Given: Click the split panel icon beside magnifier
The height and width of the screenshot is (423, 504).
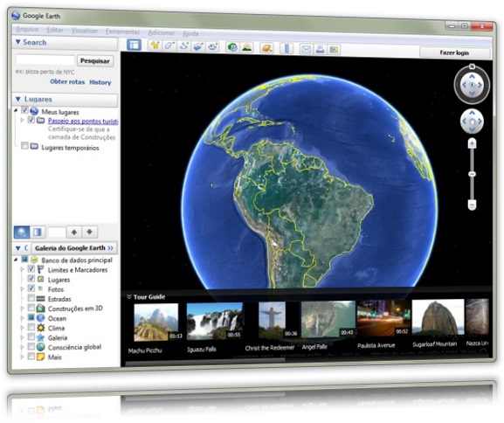Looking at the screenshot, I should pyautogui.click(x=38, y=232).
